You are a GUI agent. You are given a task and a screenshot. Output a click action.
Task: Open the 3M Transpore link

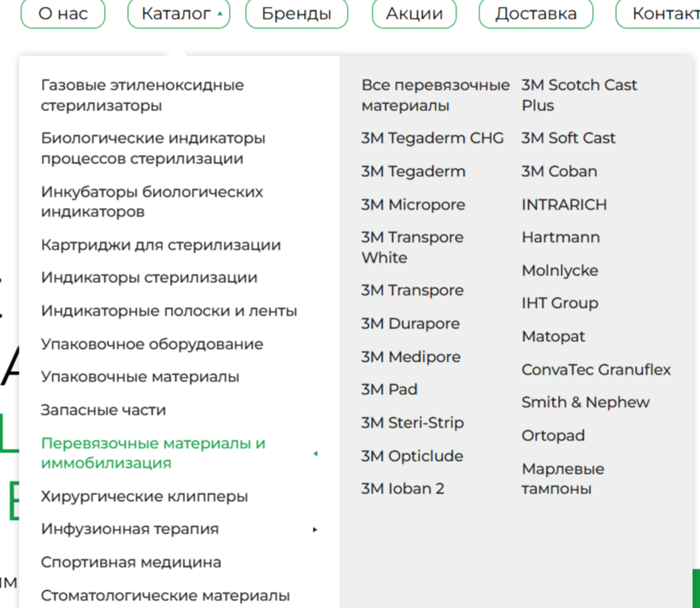pos(412,291)
